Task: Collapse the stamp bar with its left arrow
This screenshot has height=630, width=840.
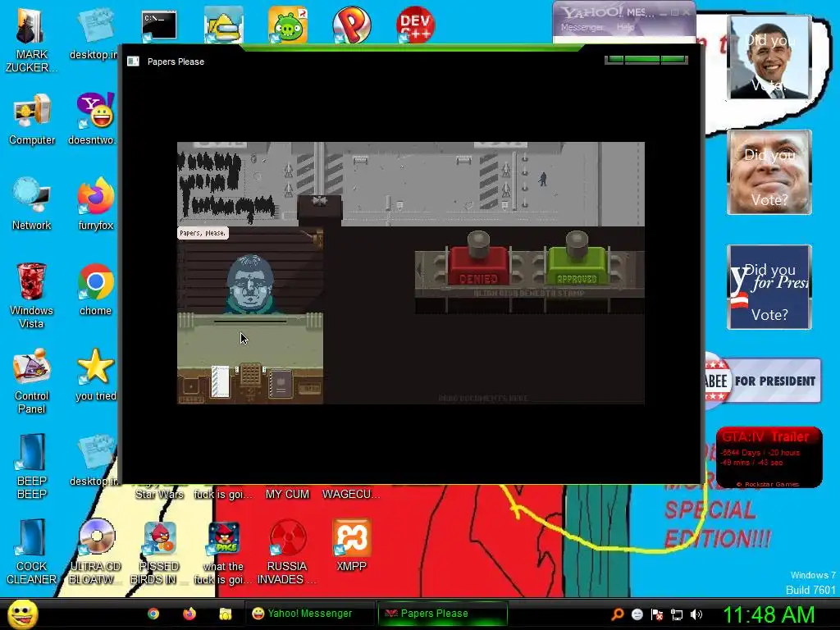Action: [419, 269]
